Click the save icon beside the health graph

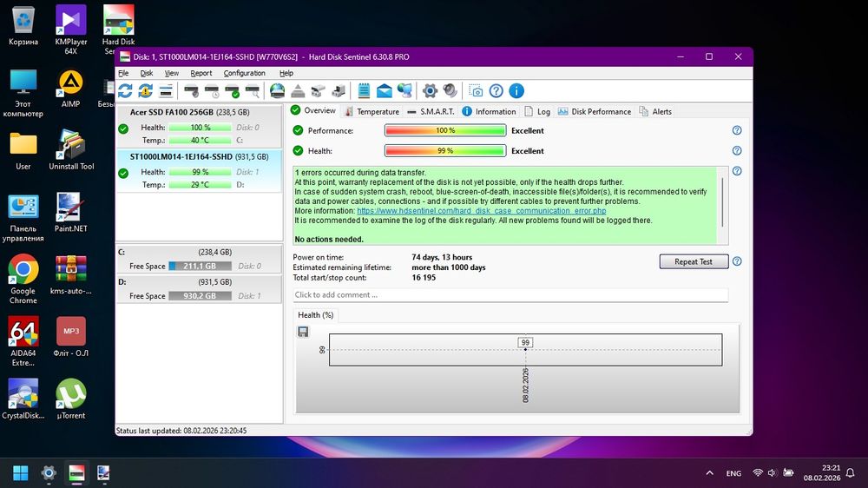303,332
